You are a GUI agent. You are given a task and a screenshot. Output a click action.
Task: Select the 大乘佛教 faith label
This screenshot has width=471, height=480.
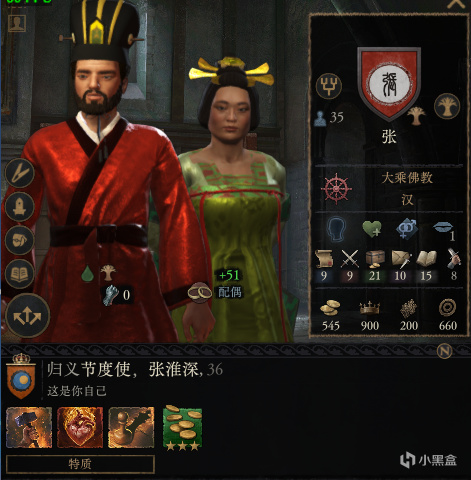click(x=407, y=178)
